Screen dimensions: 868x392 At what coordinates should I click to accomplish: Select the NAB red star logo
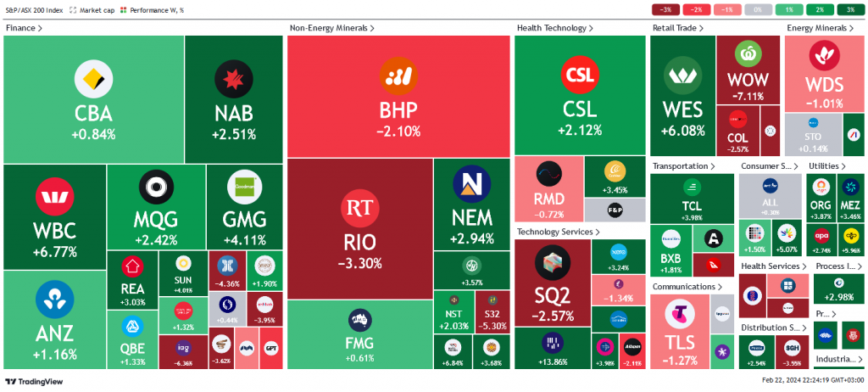(x=234, y=79)
